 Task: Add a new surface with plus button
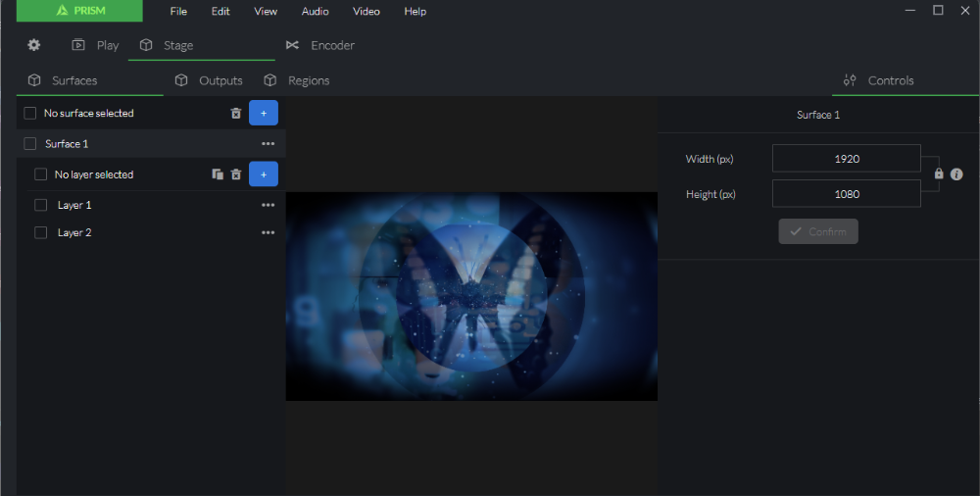[x=263, y=113]
